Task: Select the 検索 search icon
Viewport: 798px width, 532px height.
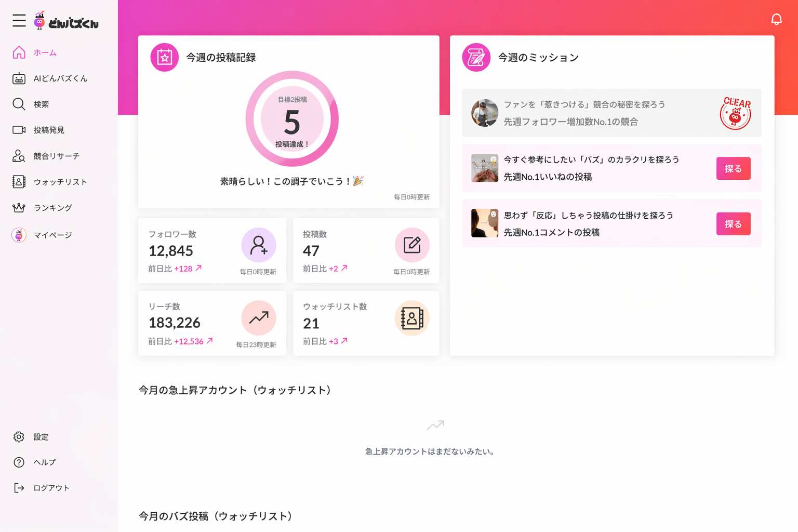Action: pos(19,104)
